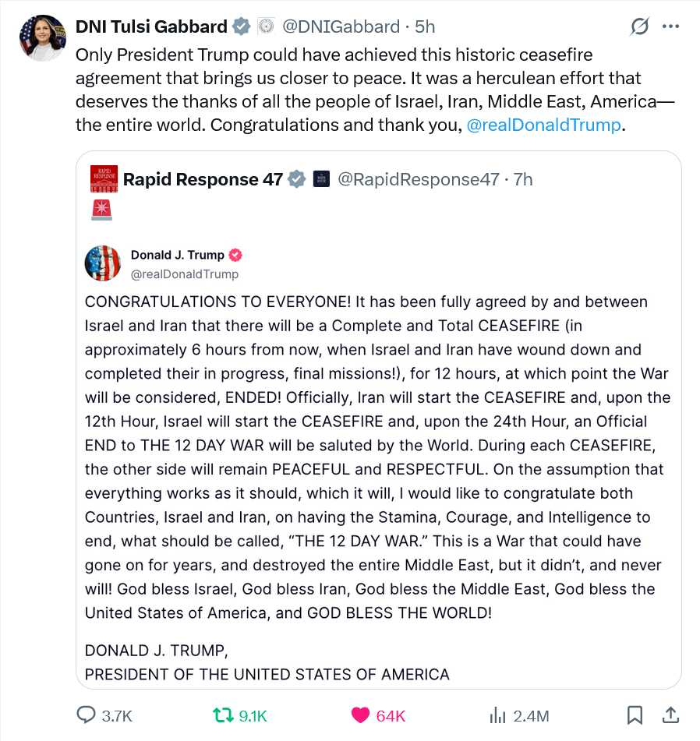Unlike the post with the heart icon

click(x=361, y=715)
